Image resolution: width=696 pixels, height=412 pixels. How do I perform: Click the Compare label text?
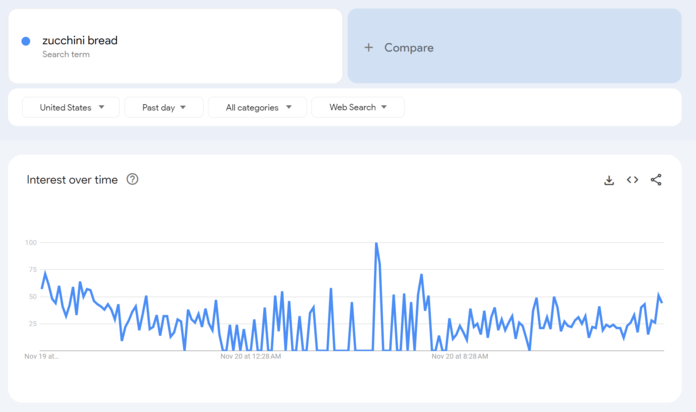point(409,47)
